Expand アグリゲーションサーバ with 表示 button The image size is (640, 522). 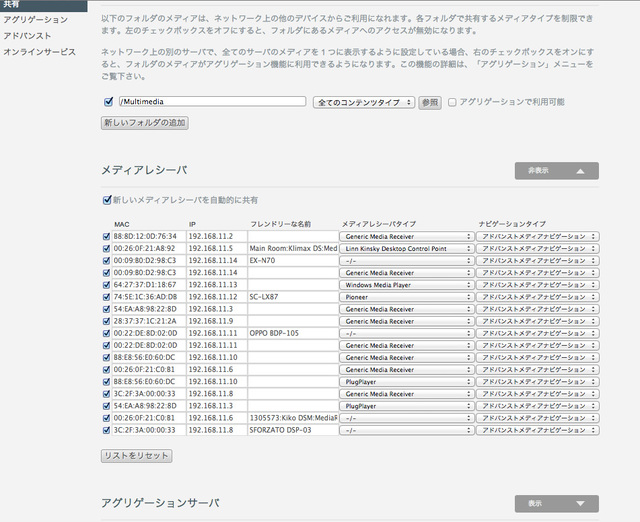(x=555, y=503)
